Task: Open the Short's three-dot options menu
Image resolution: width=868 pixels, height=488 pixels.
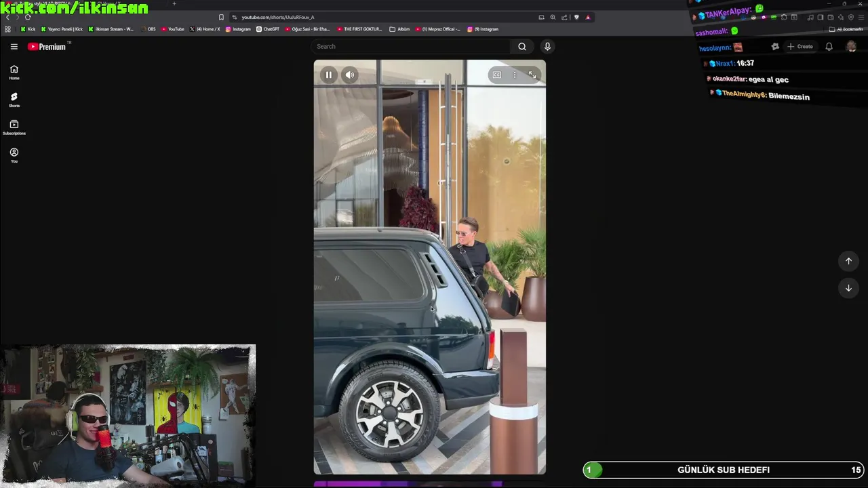Action: (x=515, y=75)
